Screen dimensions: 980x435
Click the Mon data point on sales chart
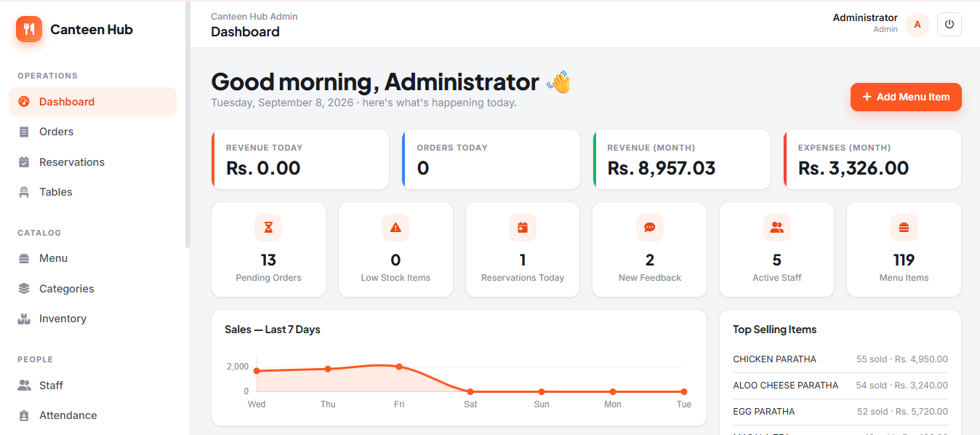coord(613,391)
